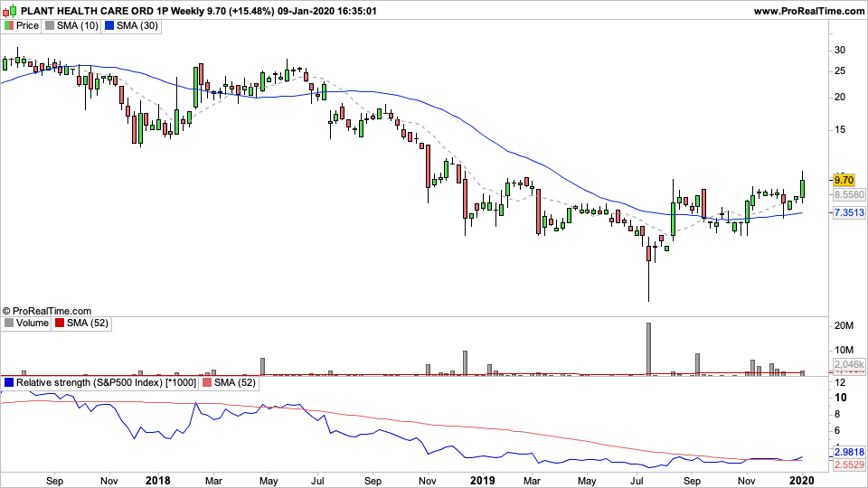Click the 15 price scale label
Viewport: 868px width, 488px height.
(x=840, y=129)
